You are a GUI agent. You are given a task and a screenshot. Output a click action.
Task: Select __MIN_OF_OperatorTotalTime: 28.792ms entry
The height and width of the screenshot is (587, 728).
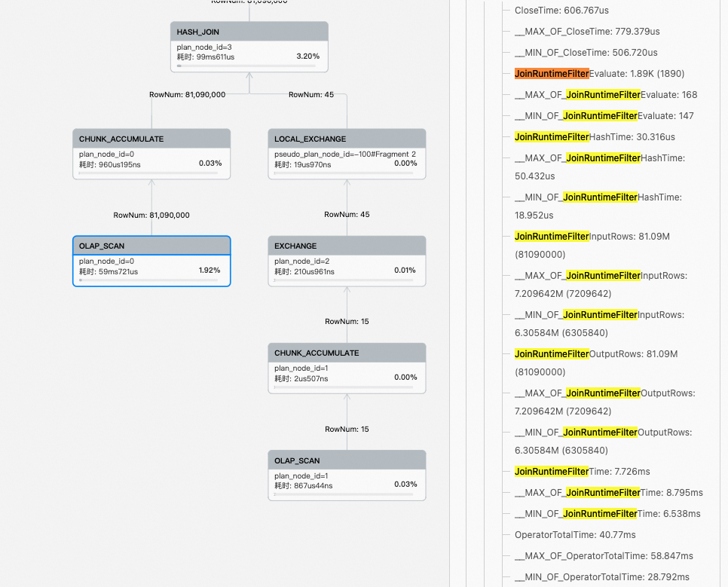click(601, 576)
